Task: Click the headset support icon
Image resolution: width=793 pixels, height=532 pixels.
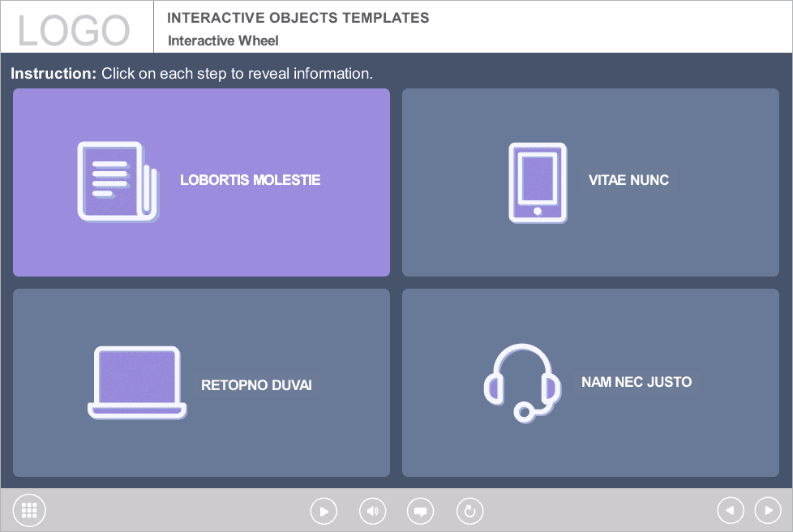Action: point(523,382)
